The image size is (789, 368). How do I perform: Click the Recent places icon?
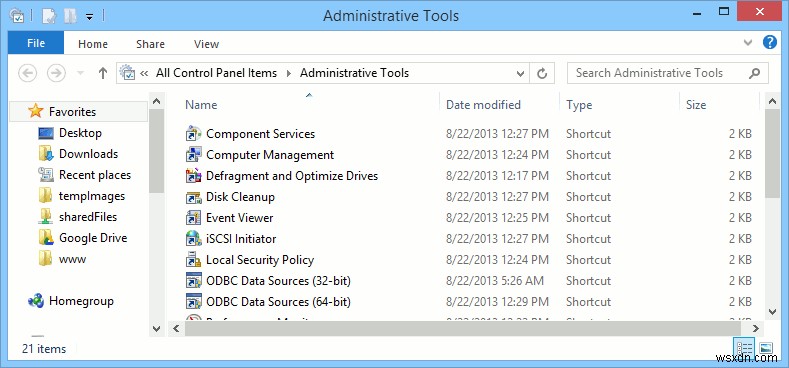(46, 175)
